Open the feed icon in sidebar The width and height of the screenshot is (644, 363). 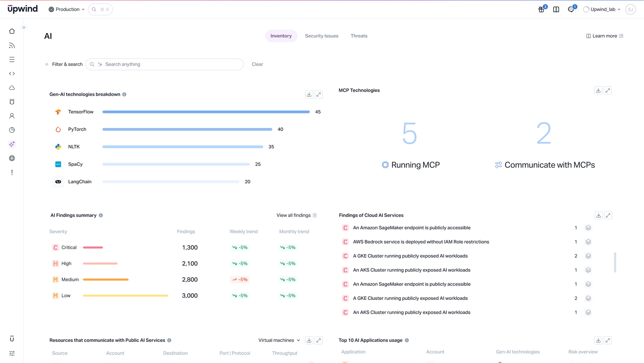click(x=12, y=45)
